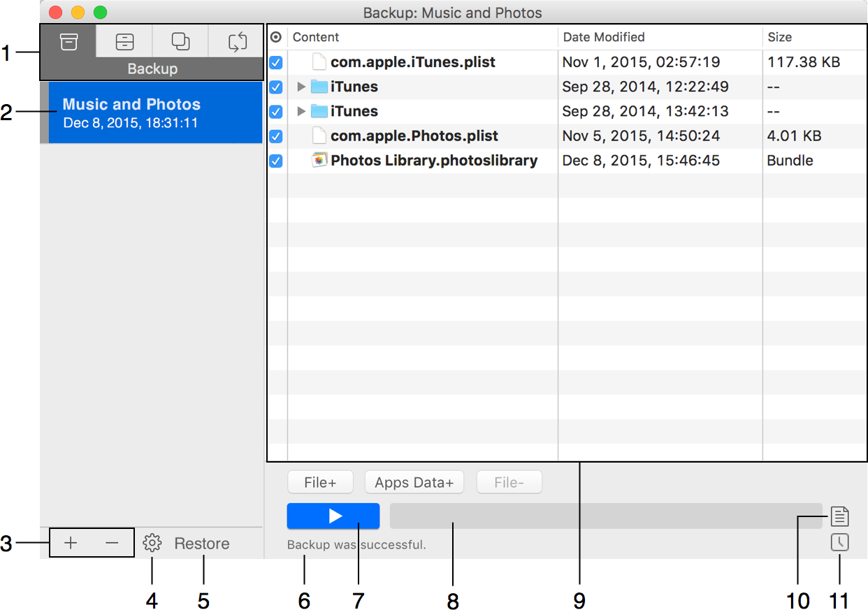The height and width of the screenshot is (610, 868).
Task: Toggle checkbox for iTunes modified 12:22:49
Action: 276,87
